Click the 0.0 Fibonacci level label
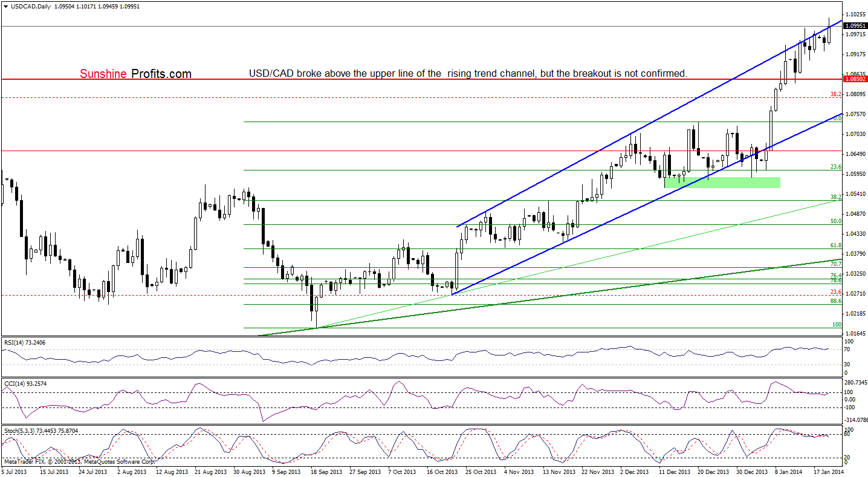The image size is (868, 477). (x=838, y=118)
